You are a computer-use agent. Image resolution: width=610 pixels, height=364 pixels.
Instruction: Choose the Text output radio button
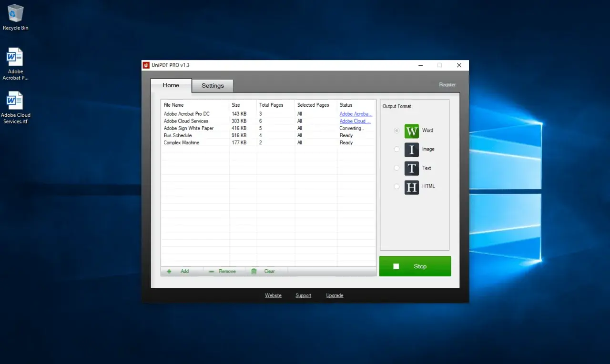(x=396, y=168)
